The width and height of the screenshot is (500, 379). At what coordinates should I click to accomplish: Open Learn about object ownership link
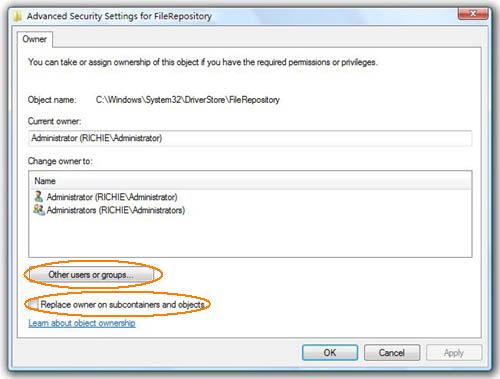pyautogui.click(x=82, y=323)
